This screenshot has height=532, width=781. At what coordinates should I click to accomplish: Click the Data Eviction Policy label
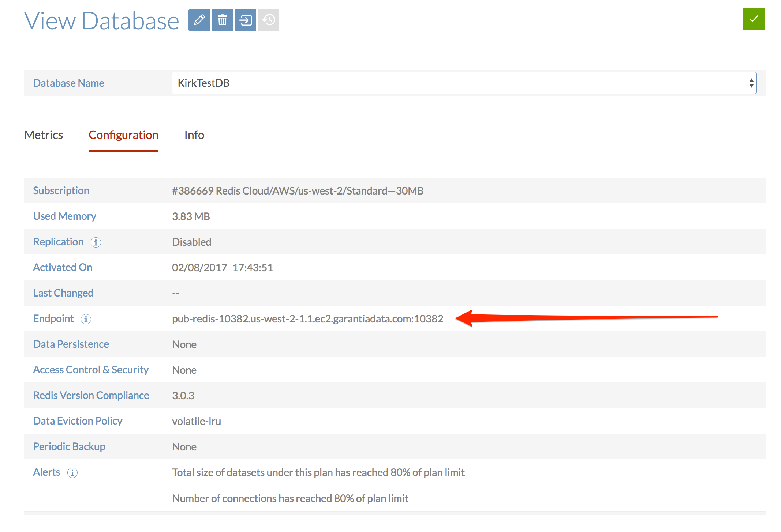pos(78,421)
